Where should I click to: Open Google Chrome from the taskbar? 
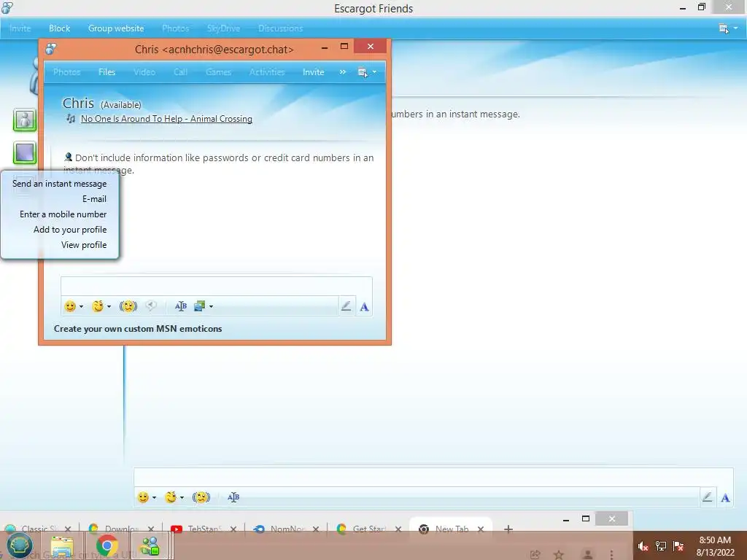pos(107,546)
